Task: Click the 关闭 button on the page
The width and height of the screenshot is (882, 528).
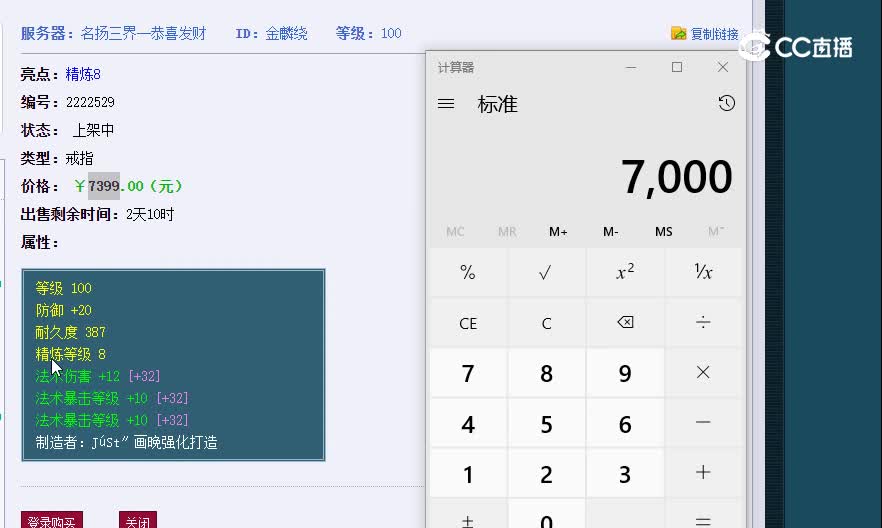Action: pos(138,521)
